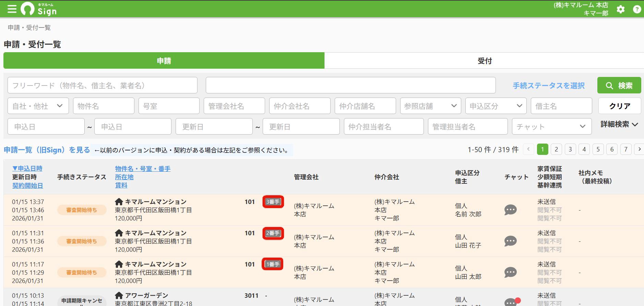Click the クリア button
The height and width of the screenshot is (306, 644).
[x=620, y=106]
